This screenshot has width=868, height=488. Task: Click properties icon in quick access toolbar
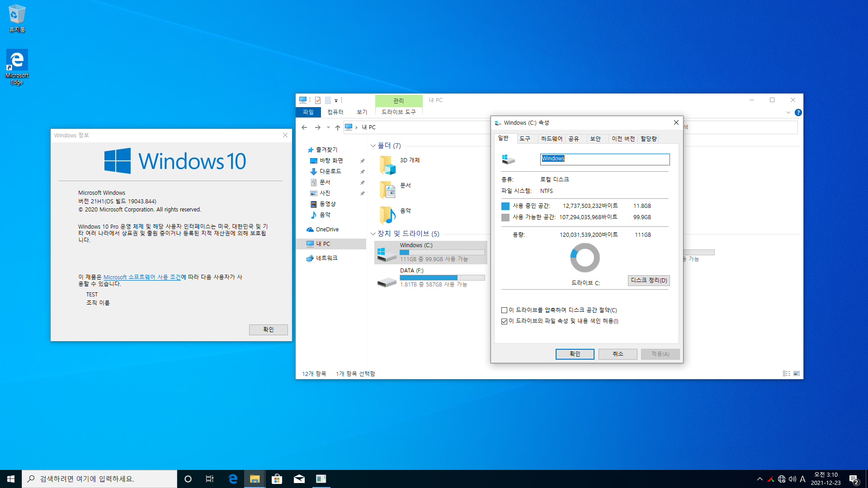(x=318, y=100)
